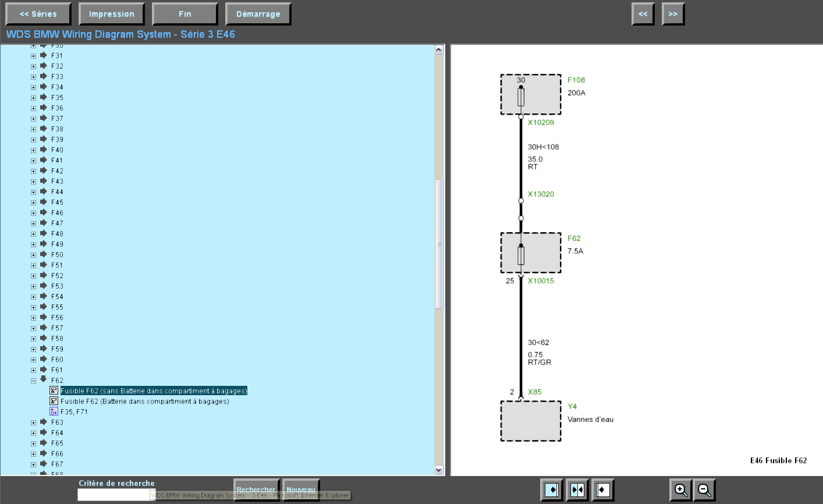
Task: Click the Nouveau button
Action: (x=301, y=489)
